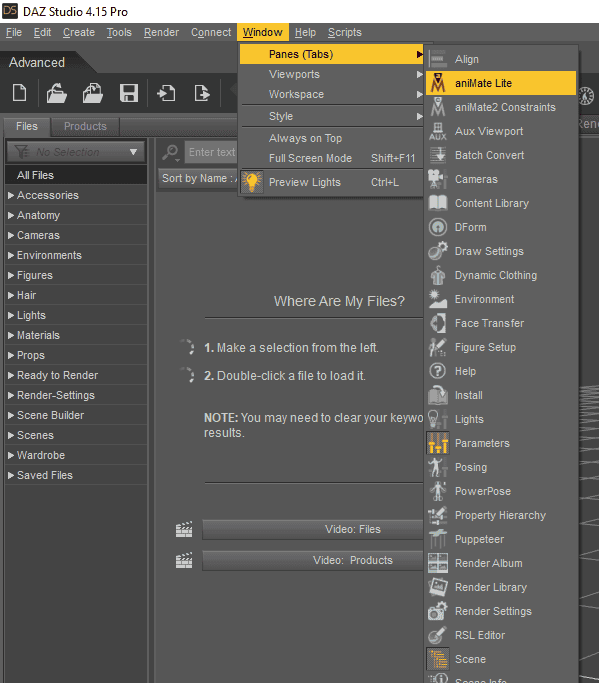Screen dimensions: 599x683
Task: Open the Render menu
Action: pyautogui.click(x=161, y=32)
